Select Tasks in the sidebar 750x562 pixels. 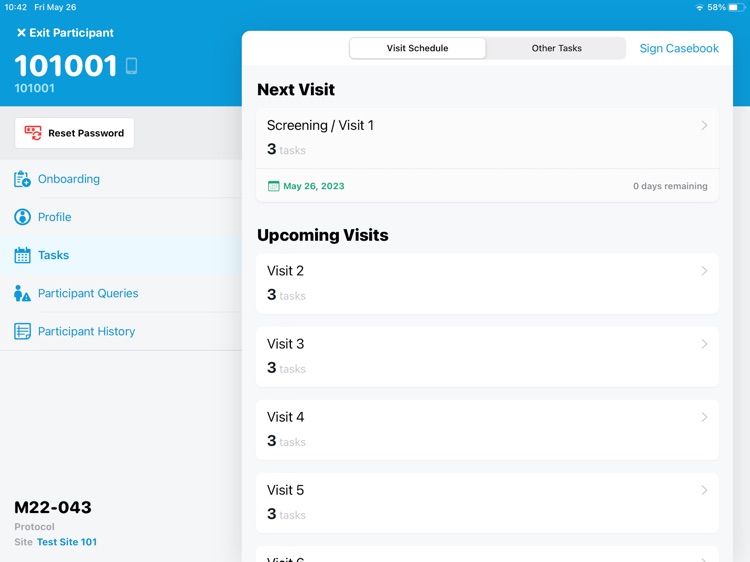[x=121, y=255]
